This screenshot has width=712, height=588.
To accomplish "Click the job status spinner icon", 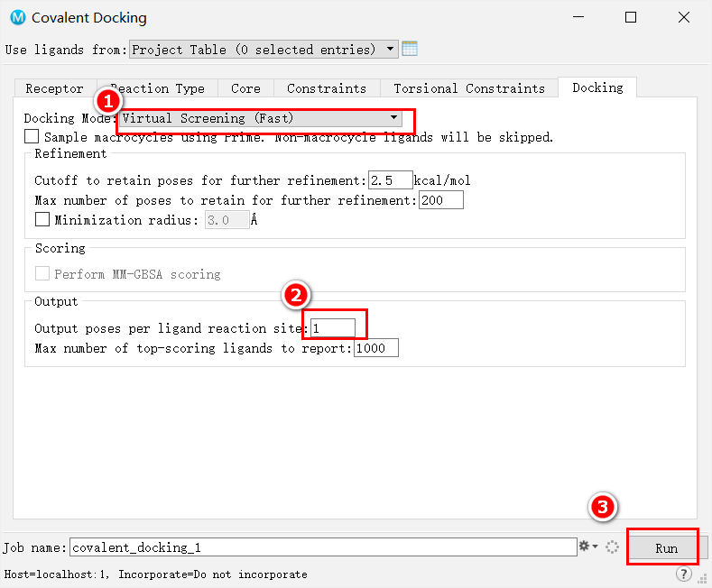I will pyautogui.click(x=612, y=547).
